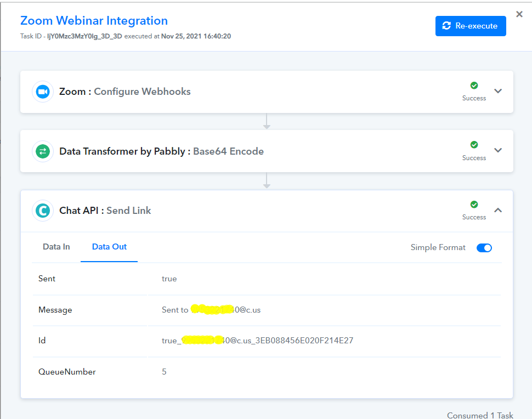Image resolution: width=532 pixels, height=419 pixels.
Task: Close the task history dialog
Action: pos(519,14)
